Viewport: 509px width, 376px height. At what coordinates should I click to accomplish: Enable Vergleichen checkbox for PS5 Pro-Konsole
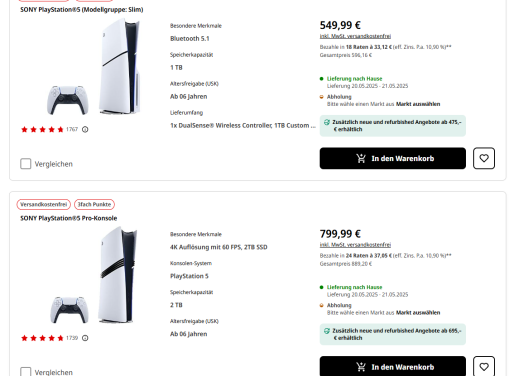click(26, 372)
